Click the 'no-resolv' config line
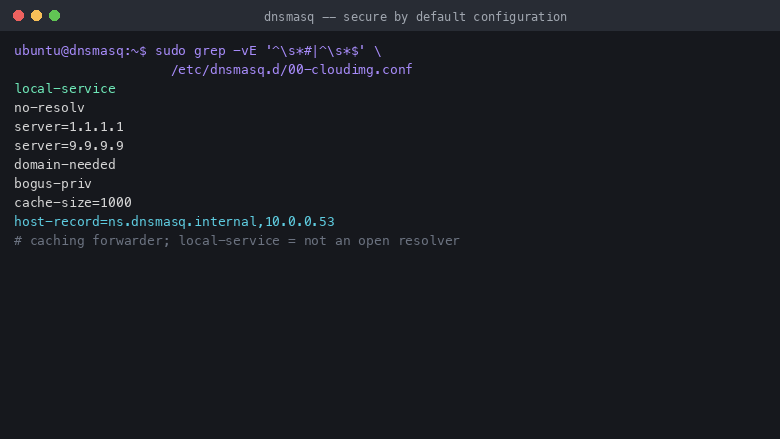The image size is (780, 439). pyautogui.click(x=49, y=107)
